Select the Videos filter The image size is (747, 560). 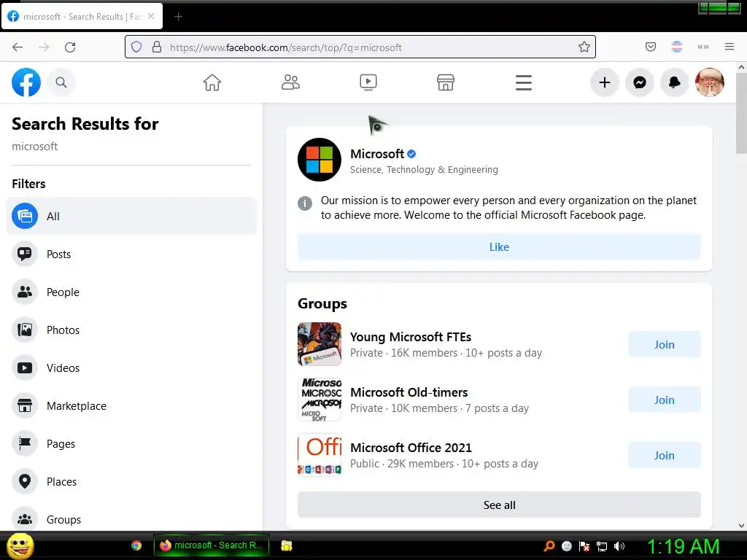click(131, 368)
